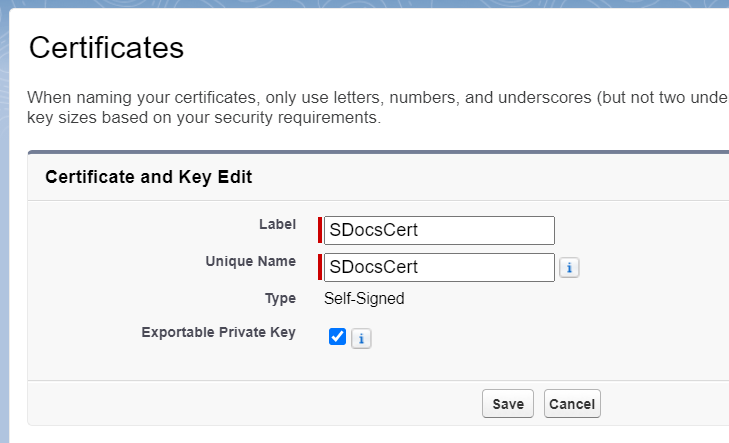The height and width of the screenshot is (443, 729).
Task: Show the Exportable Private Key info tooltip icon
Action: [x=361, y=338]
